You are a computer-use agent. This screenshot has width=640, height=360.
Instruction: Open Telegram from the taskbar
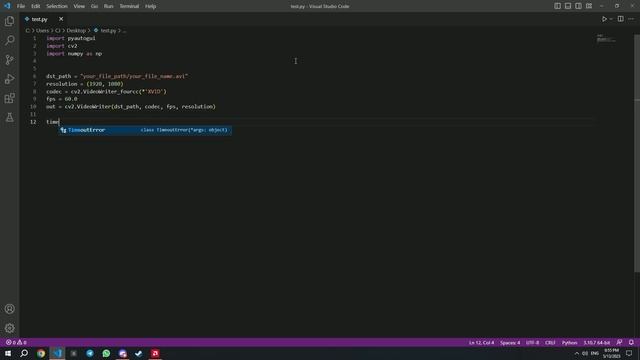point(90,353)
